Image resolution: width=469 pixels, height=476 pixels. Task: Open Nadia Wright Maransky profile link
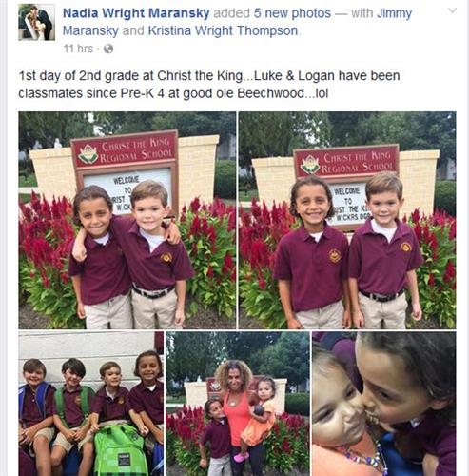click(x=136, y=13)
